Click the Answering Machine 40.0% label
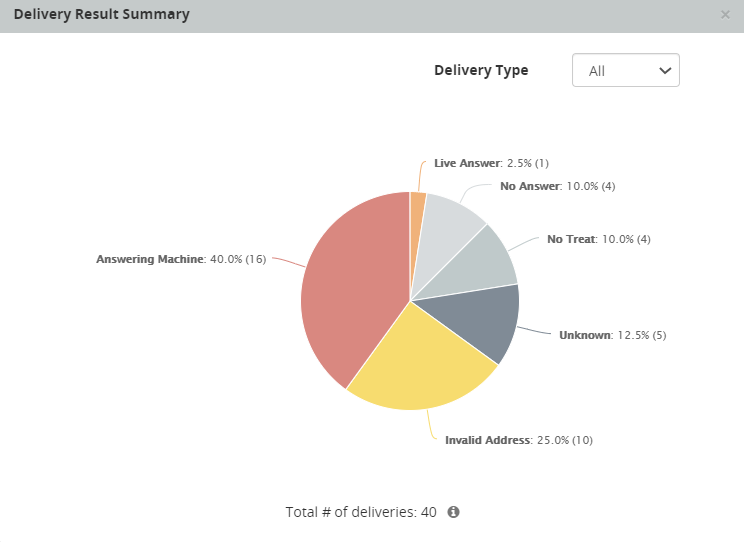 tap(180, 259)
